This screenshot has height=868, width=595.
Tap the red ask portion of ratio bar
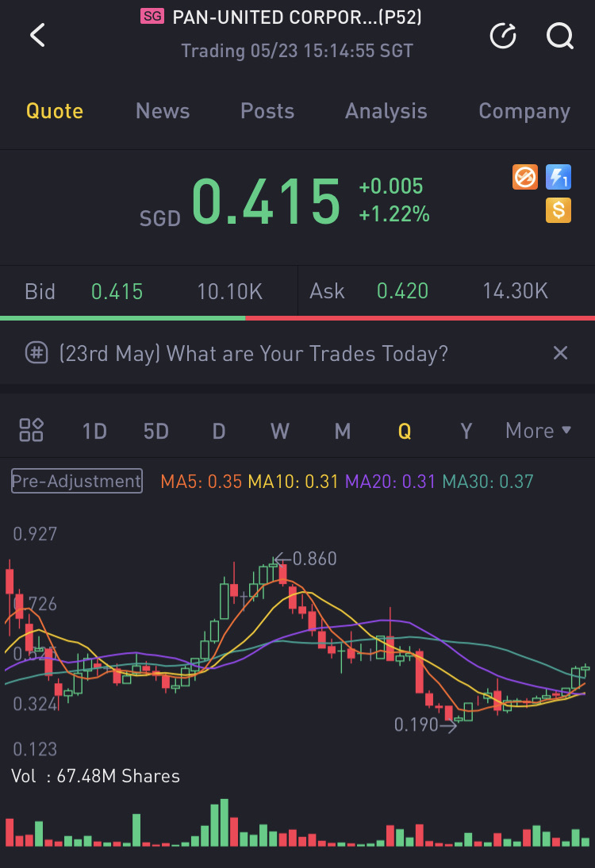420,318
